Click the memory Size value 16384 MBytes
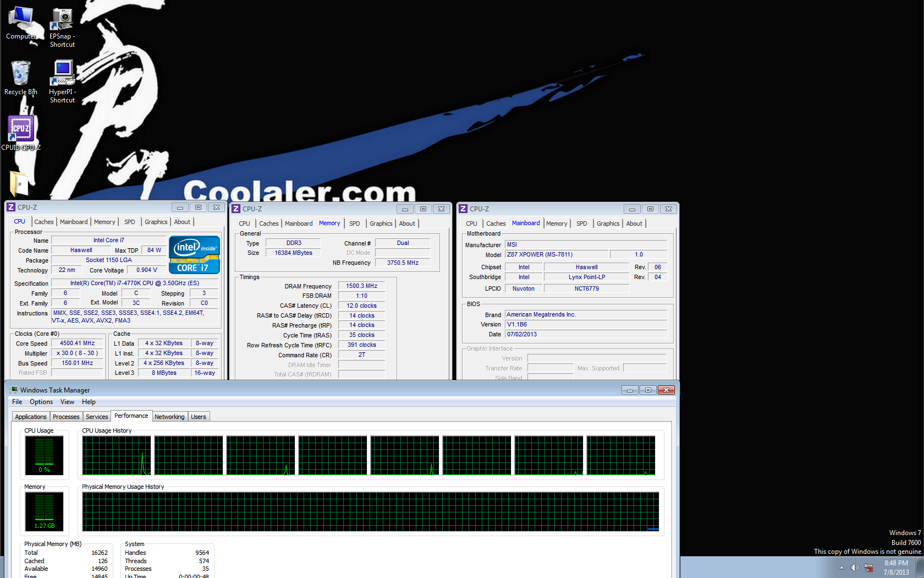 coord(294,253)
